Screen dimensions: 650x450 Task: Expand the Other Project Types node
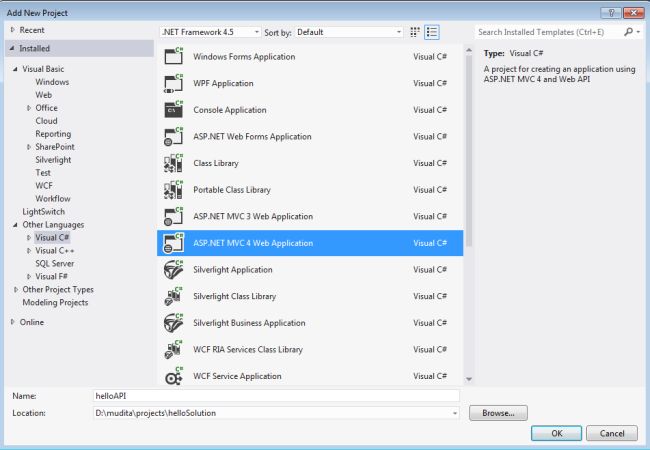pyautogui.click(x=16, y=289)
